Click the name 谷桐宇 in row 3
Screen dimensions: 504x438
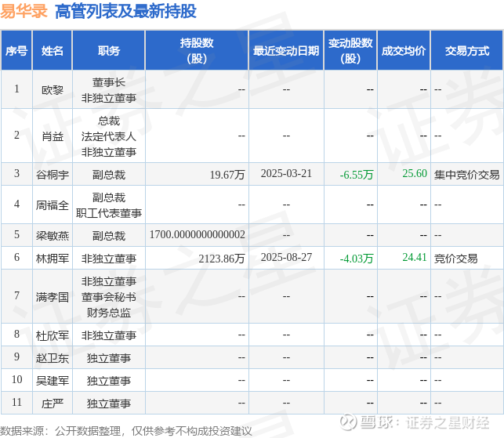point(53,175)
